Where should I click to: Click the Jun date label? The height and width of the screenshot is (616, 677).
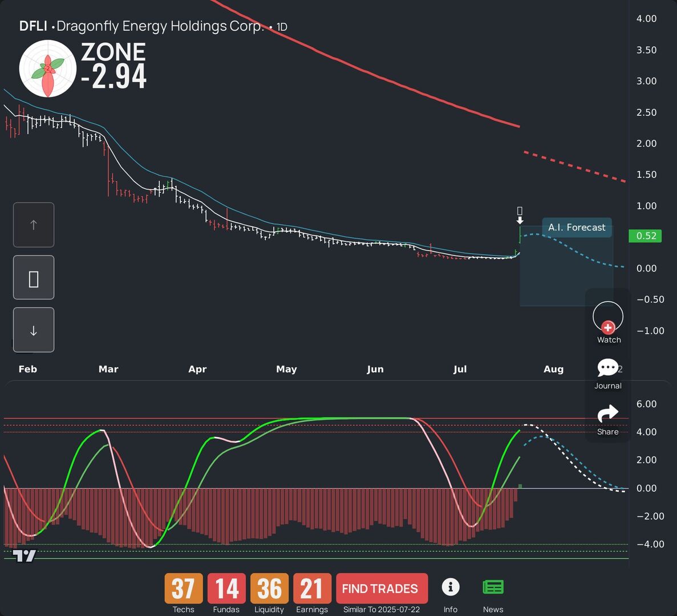375,369
